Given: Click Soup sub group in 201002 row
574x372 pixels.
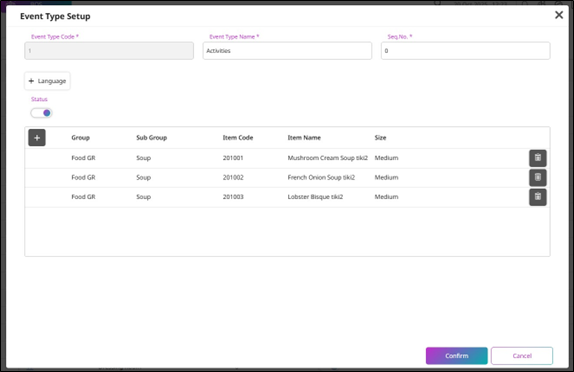Looking at the screenshot, I should click(x=144, y=177).
